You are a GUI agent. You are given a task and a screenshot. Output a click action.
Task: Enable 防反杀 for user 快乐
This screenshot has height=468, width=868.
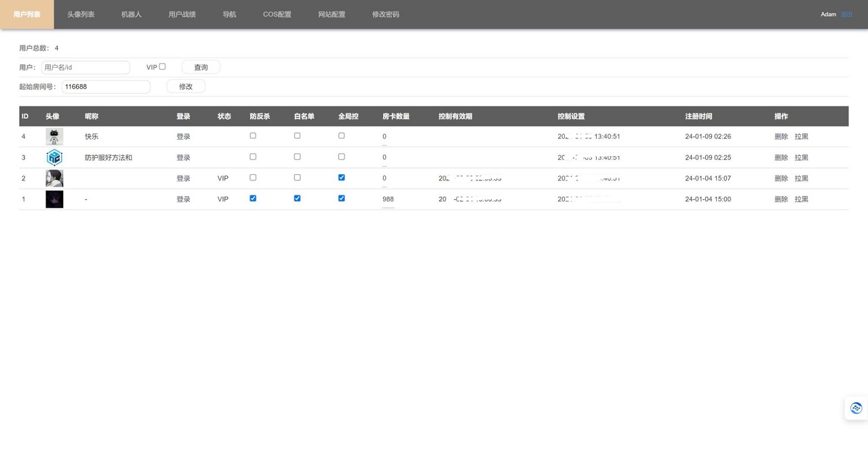[x=253, y=136]
